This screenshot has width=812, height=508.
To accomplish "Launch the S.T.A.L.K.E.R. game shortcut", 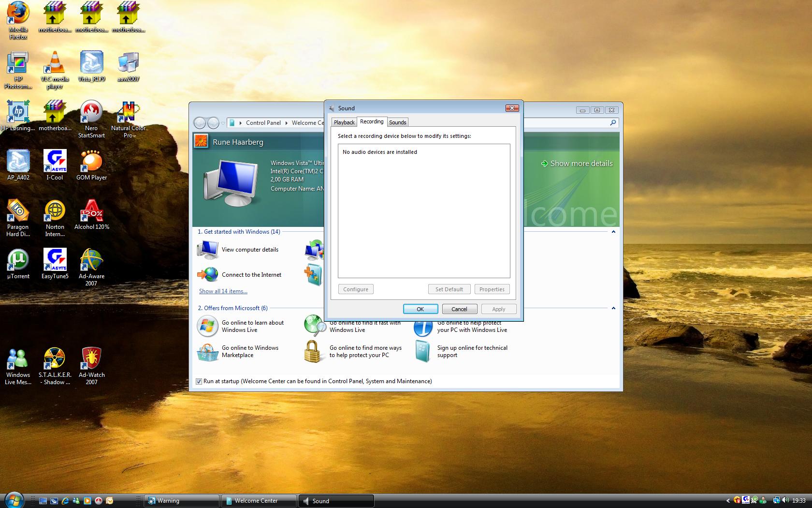I will 55,366.
